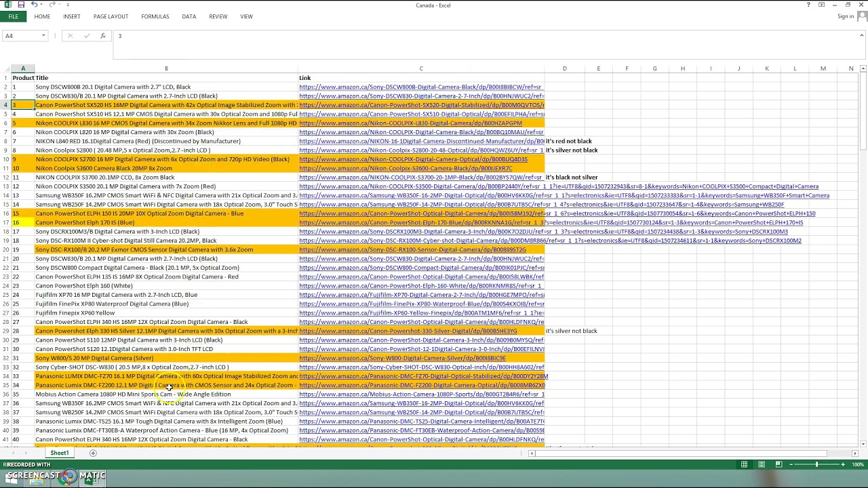Click the Undo arrow icon
This screenshot has width=868, height=488.
[x=34, y=5]
